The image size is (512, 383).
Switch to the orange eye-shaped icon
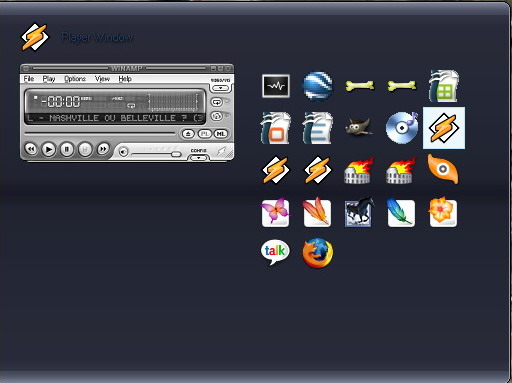click(x=443, y=169)
